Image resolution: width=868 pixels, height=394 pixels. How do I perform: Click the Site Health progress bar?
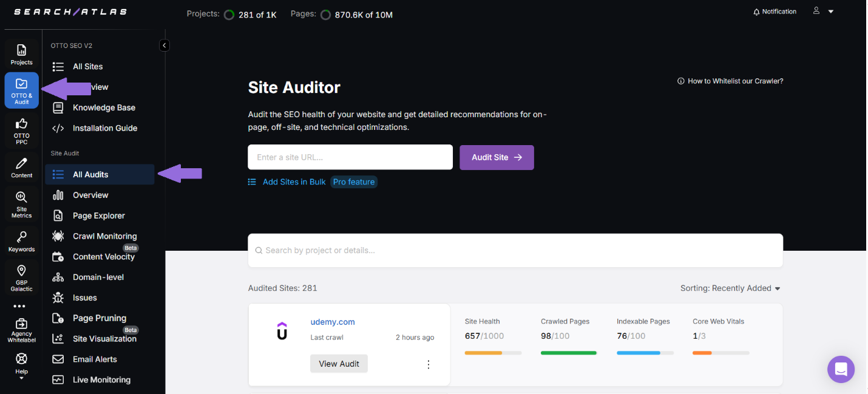pyautogui.click(x=493, y=353)
